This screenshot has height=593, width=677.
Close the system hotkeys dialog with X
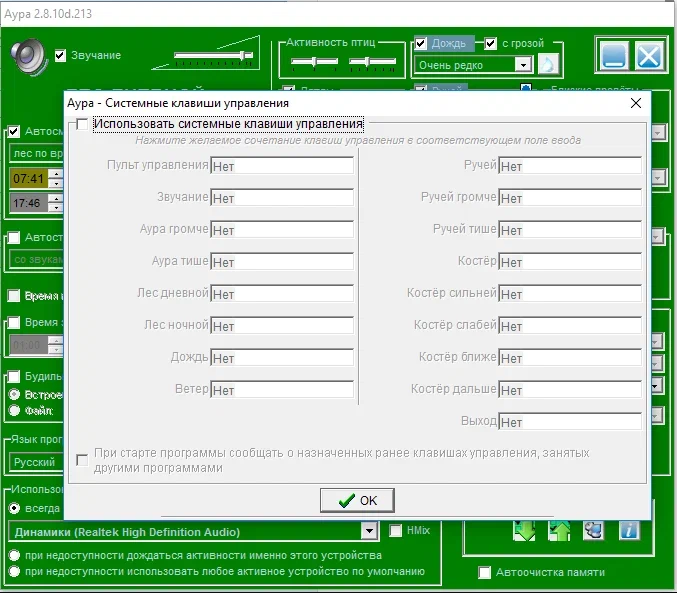[635, 103]
